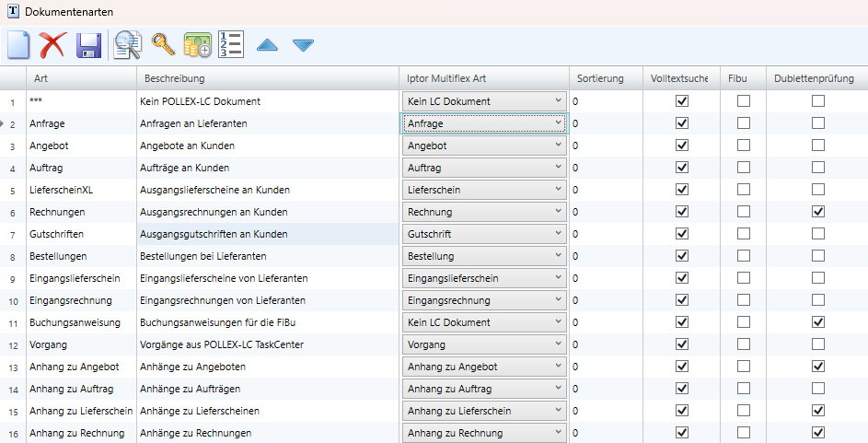Move entry up with blue up arrow

[x=267, y=44]
